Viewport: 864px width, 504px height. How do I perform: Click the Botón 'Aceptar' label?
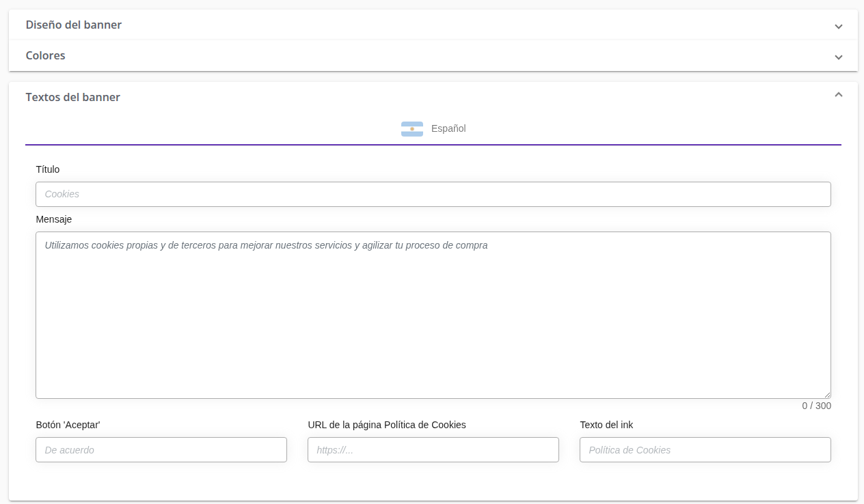pyautogui.click(x=68, y=425)
